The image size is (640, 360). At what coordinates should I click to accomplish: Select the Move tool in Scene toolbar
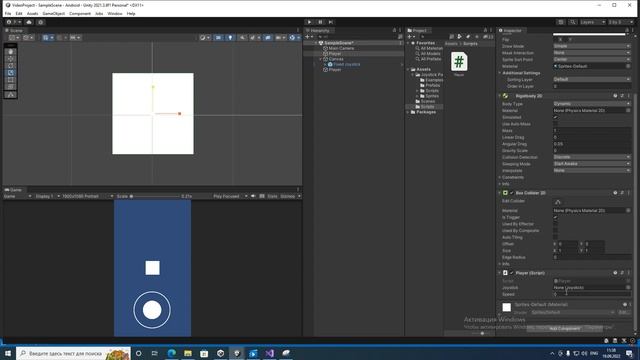[x=11, y=59]
